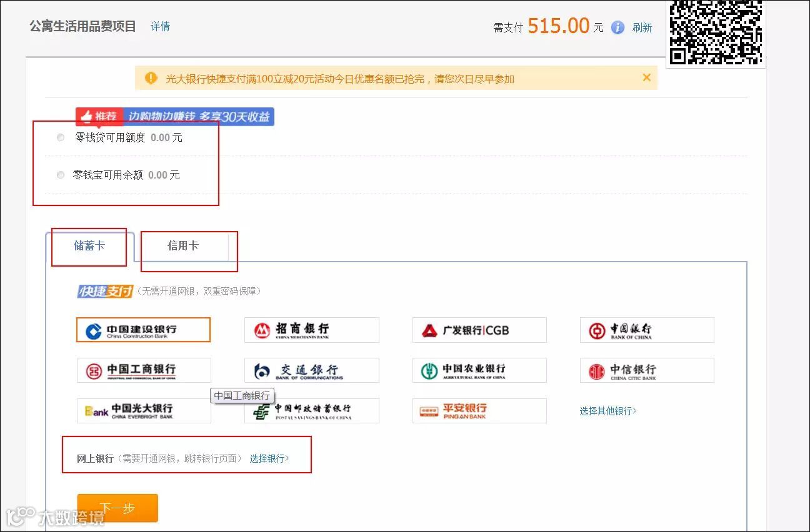This screenshot has width=810, height=532.
Task: Choose China Everbright Bank 光大银行
Action: pos(143,411)
